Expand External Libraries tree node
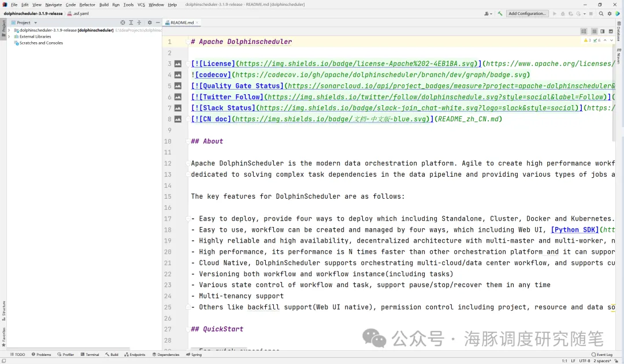 pos(9,36)
